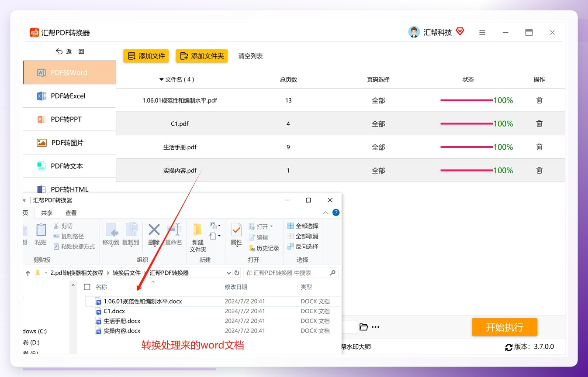
Task: Click the 移动到 icon in Explorer ribbon
Action: coord(111,230)
